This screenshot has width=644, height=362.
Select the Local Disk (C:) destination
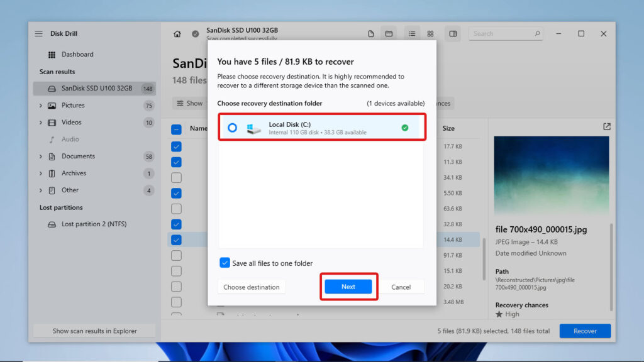click(x=321, y=127)
